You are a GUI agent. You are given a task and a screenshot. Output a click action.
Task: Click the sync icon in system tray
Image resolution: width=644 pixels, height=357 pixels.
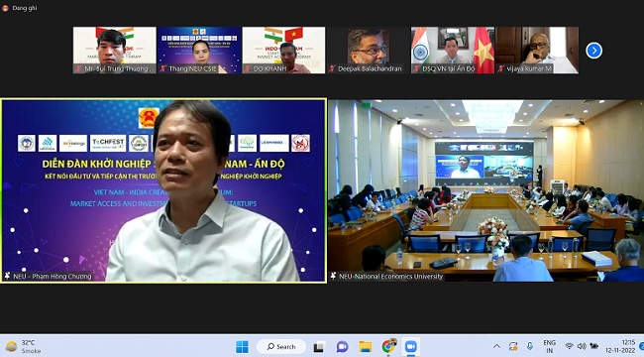(x=513, y=347)
